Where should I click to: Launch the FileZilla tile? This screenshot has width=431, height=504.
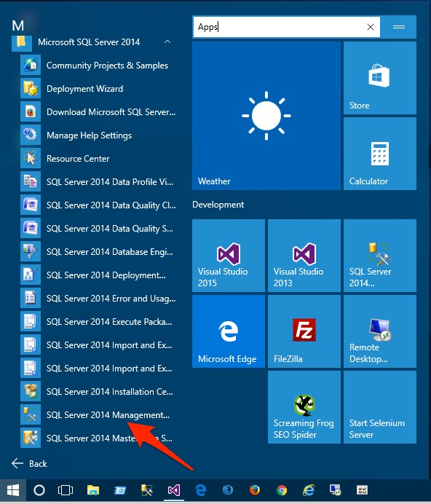coord(304,331)
